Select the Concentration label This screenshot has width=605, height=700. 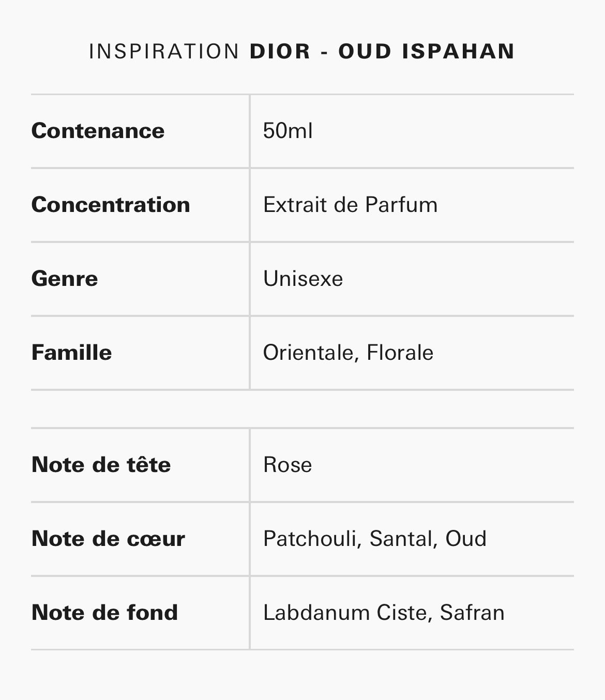click(x=111, y=205)
